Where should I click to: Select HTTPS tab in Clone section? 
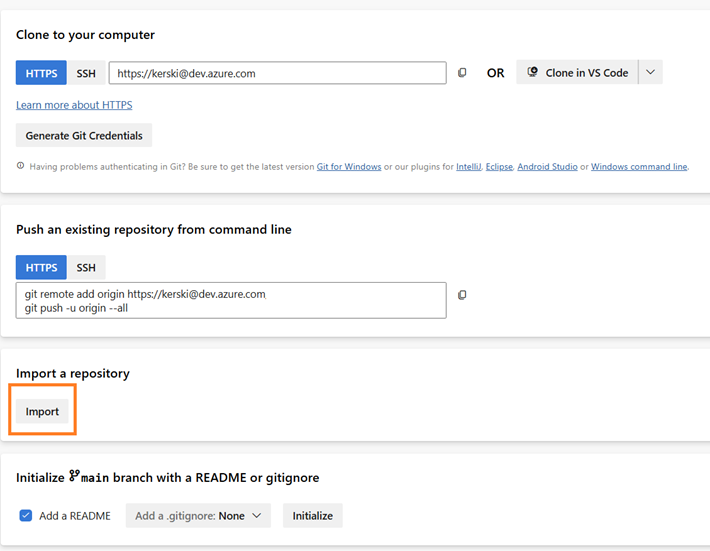(41, 73)
